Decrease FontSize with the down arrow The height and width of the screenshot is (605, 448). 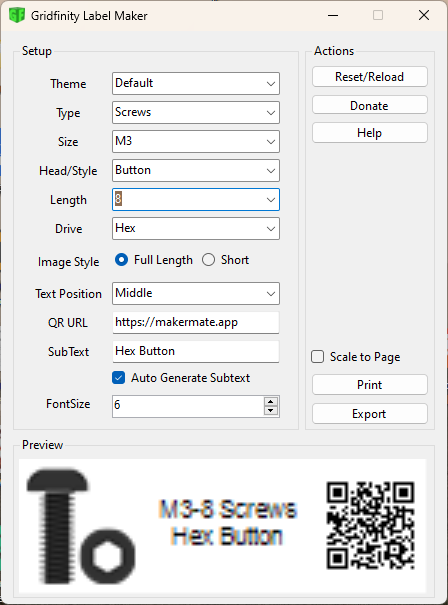coord(271,411)
